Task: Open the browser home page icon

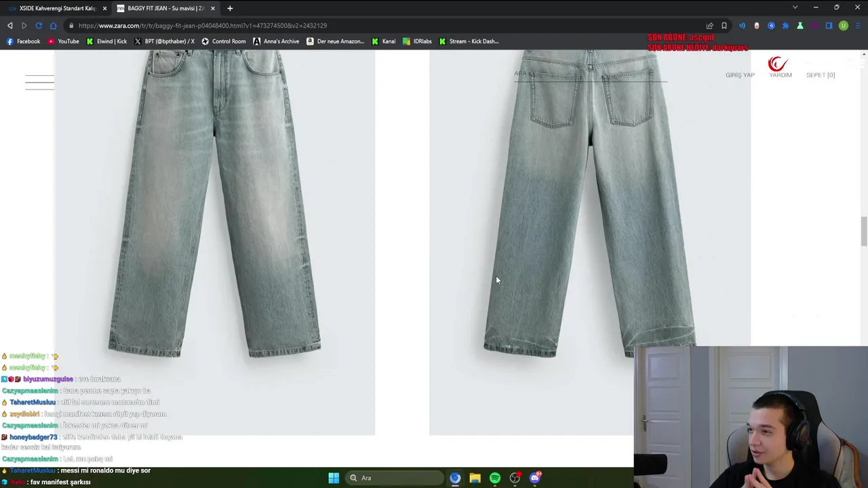Action: pos(54,26)
